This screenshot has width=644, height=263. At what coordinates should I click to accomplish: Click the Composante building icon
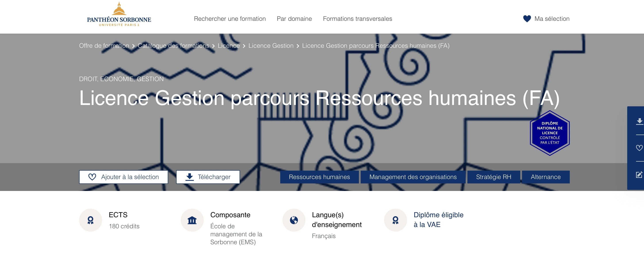(x=192, y=220)
